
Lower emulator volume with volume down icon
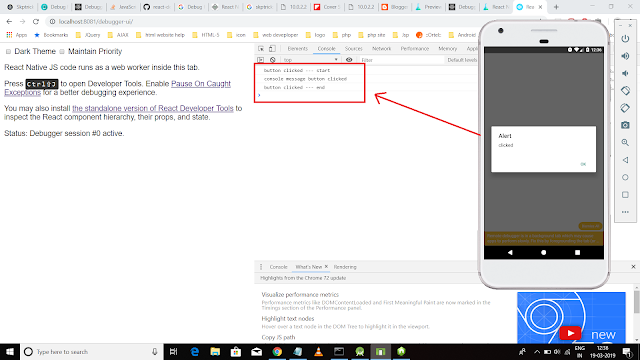625,73
